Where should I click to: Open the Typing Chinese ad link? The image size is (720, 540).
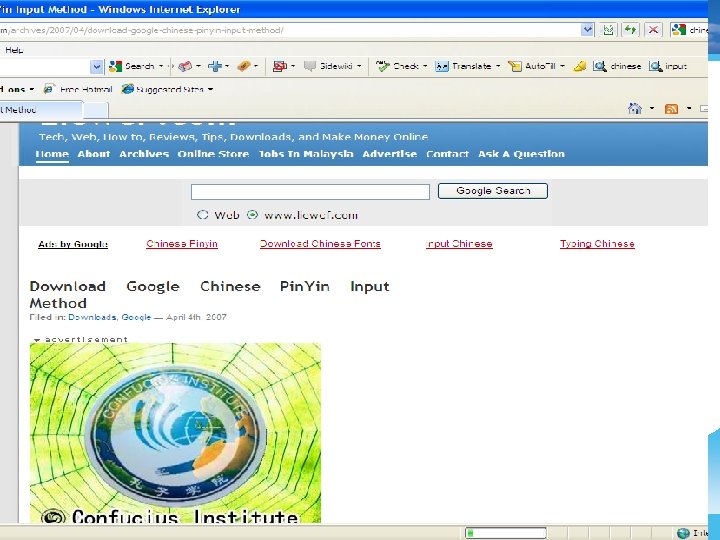(x=597, y=244)
